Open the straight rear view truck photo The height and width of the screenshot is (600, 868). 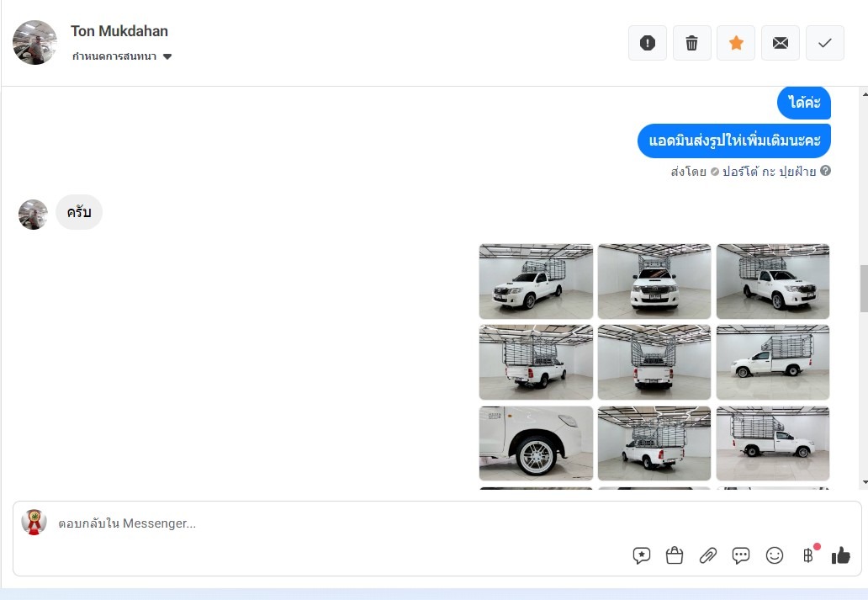point(654,363)
